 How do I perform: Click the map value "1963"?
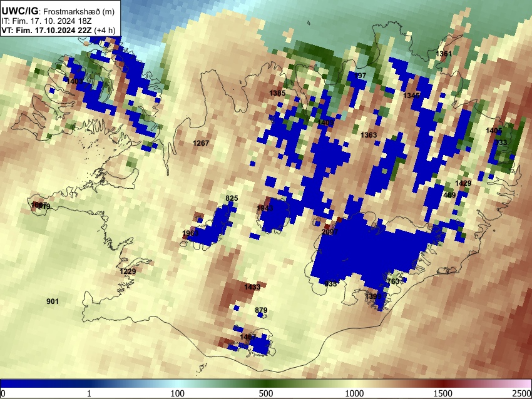(x=190, y=233)
